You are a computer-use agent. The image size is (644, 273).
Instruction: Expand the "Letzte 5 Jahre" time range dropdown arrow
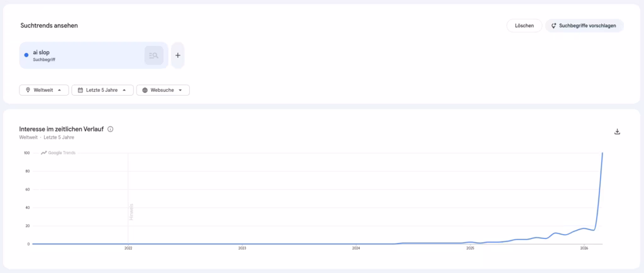125,90
